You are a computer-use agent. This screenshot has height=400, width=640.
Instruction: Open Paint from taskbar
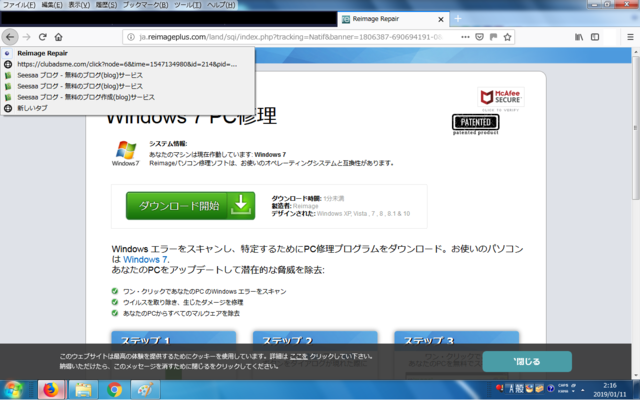[146, 390]
